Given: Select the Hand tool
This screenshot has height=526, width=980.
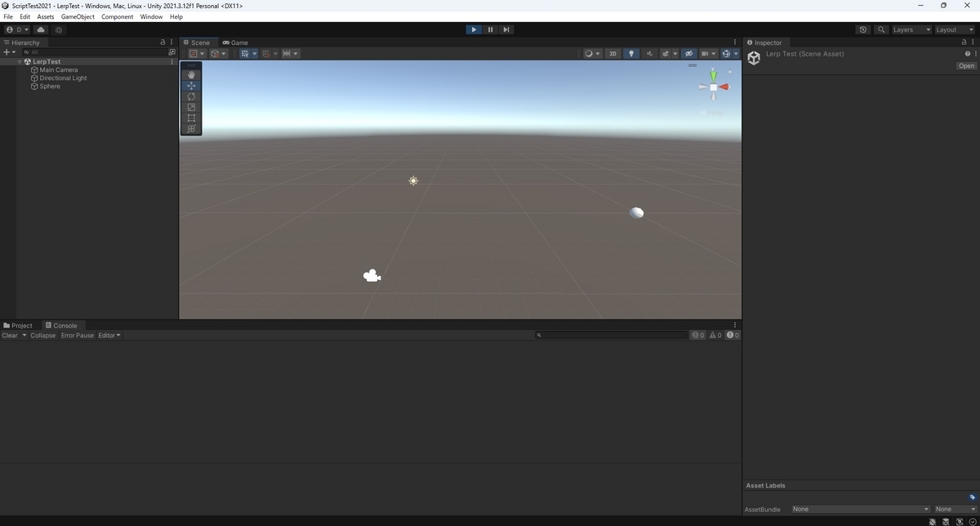Looking at the screenshot, I should coord(191,74).
